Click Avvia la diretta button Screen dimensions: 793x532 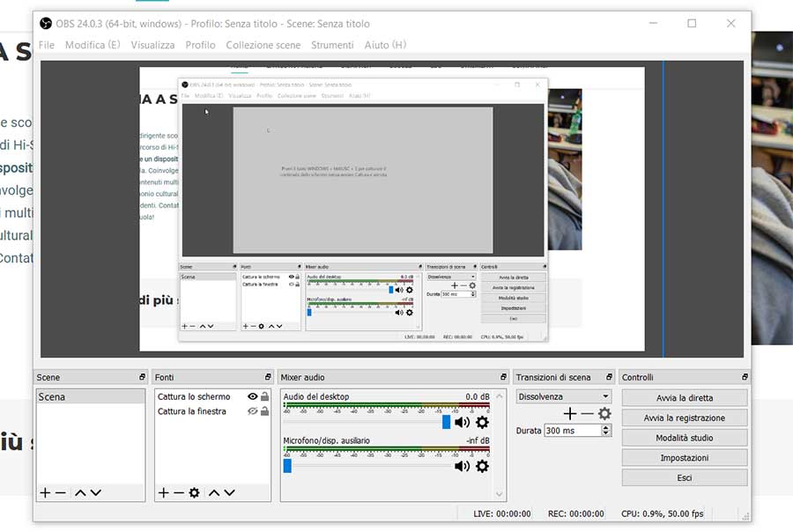[x=685, y=398]
